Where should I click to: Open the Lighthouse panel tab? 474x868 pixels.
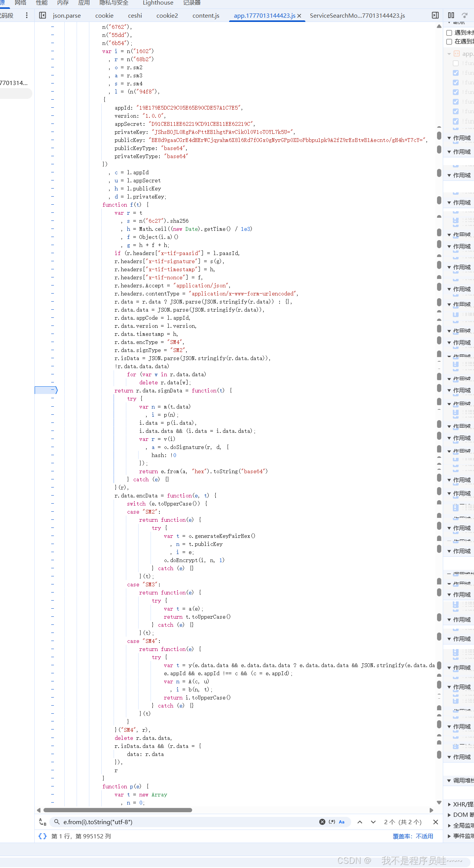[x=158, y=3]
